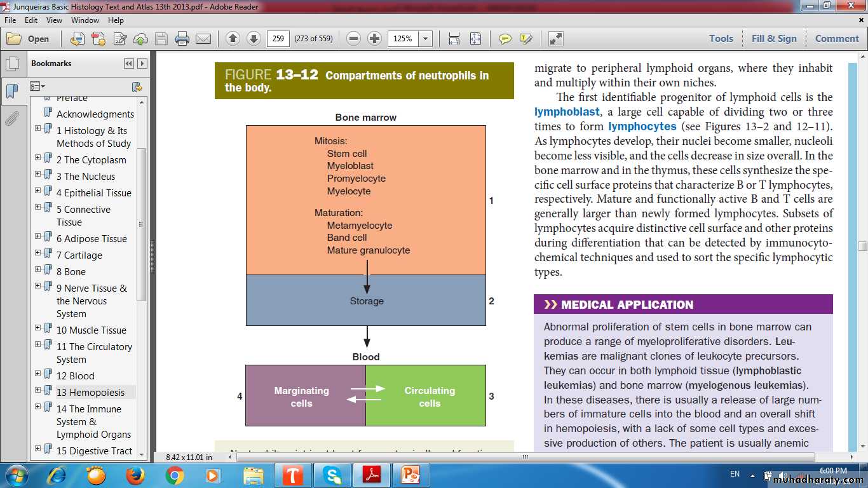
Task: Show the Page Thumbnails panel
Action: coord(11,64)
